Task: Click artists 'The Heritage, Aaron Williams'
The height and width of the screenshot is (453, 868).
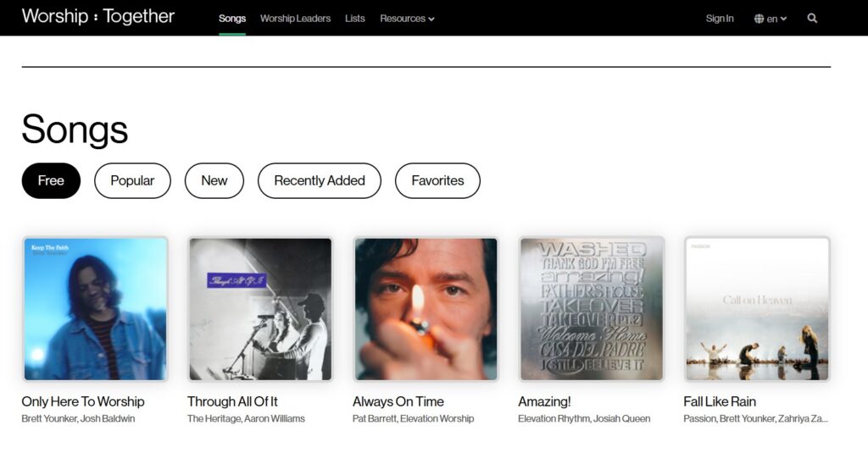Action: [x=246, y=418]
